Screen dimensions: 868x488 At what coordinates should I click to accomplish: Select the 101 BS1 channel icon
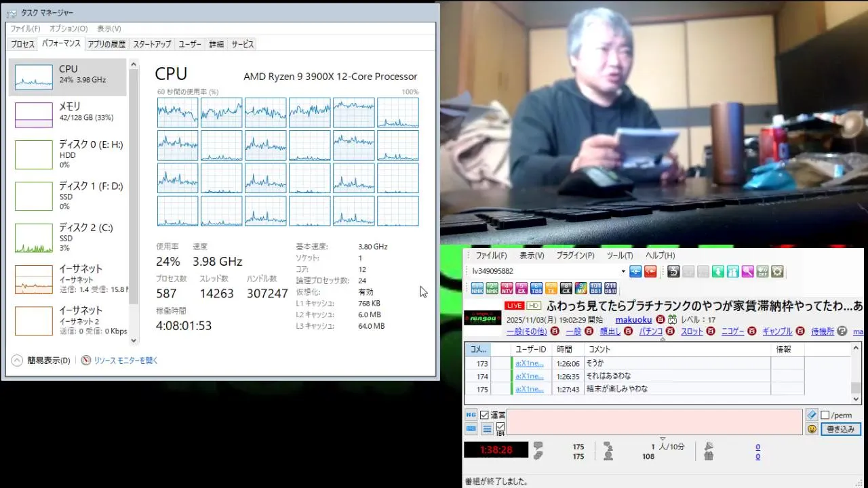pyautogui.click(x=595, y=288)
